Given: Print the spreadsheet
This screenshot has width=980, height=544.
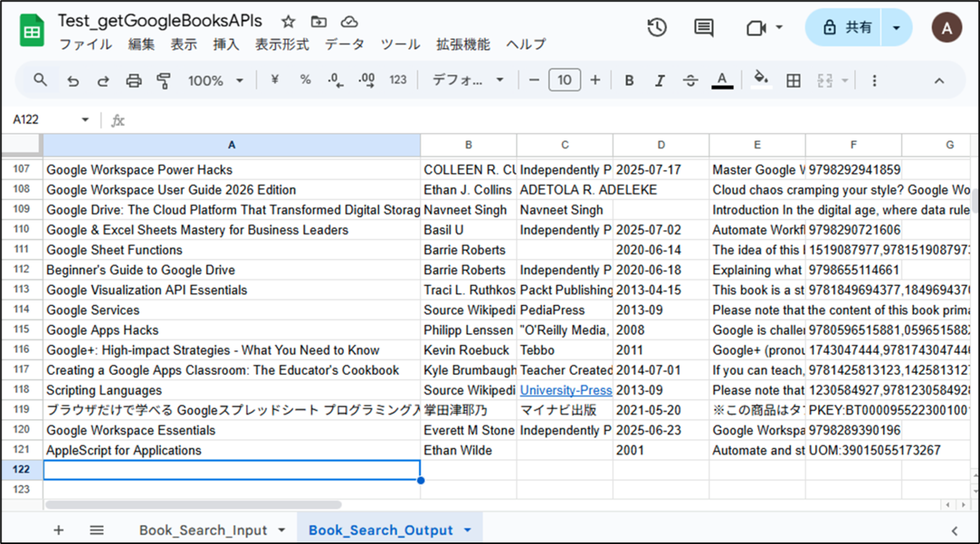Looking at the screenshot, I should 134,80.
